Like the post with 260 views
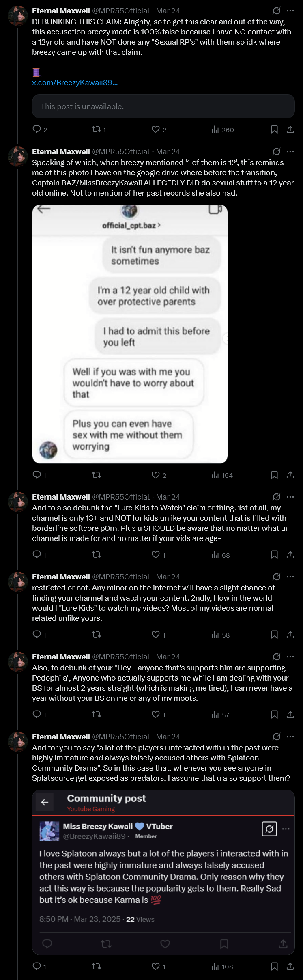Screen dimensions: 303x980 (159, 129)
